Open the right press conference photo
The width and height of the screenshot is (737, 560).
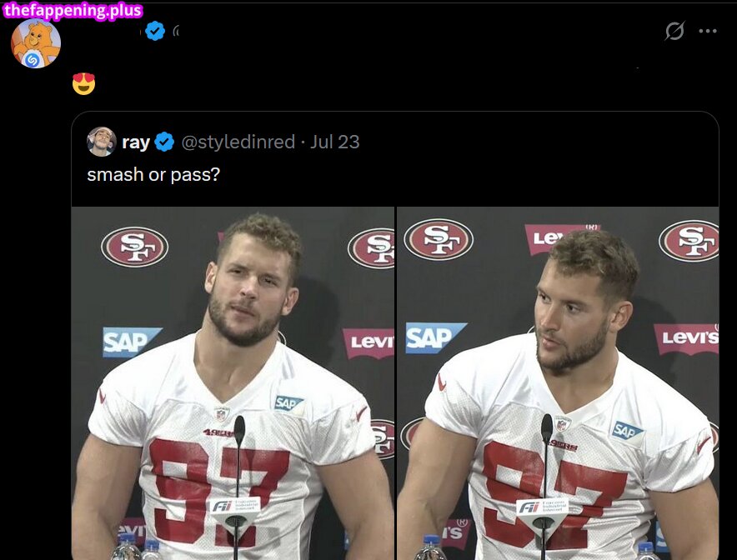pos(558,383)
